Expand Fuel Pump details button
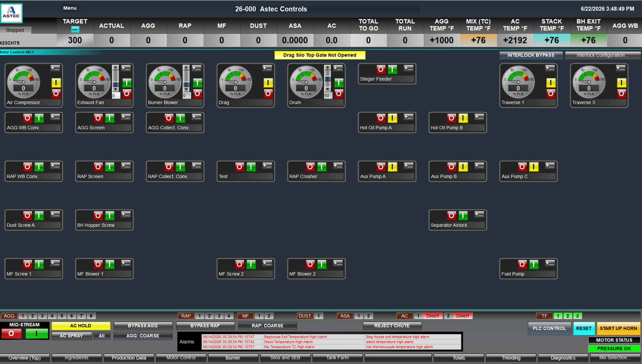 (550, 263)
